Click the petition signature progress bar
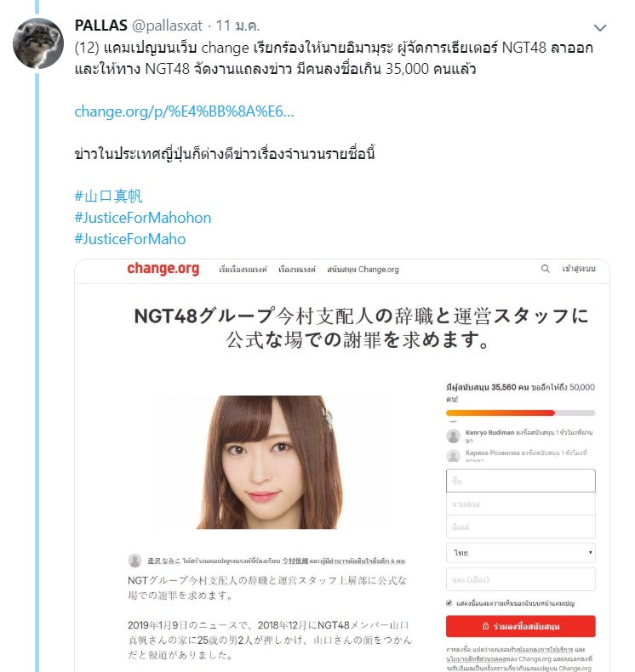635x672 pixels. pos(521,413)
